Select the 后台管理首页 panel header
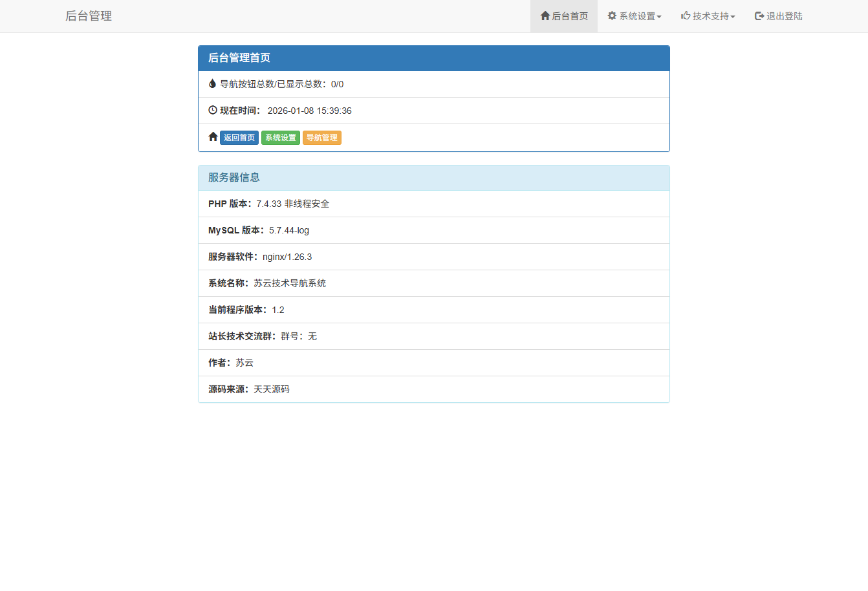The image size is (868, 591). 433,58
